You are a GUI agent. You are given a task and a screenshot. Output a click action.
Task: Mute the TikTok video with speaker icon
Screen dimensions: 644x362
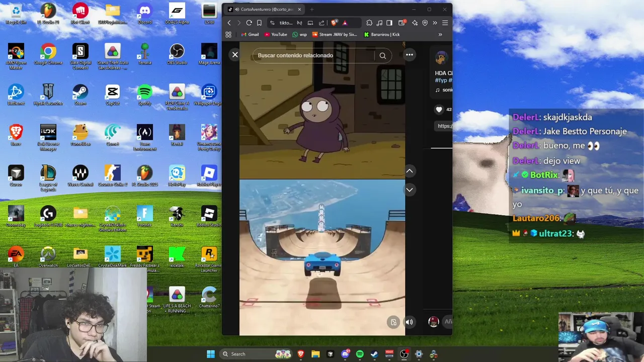[409, 322]
